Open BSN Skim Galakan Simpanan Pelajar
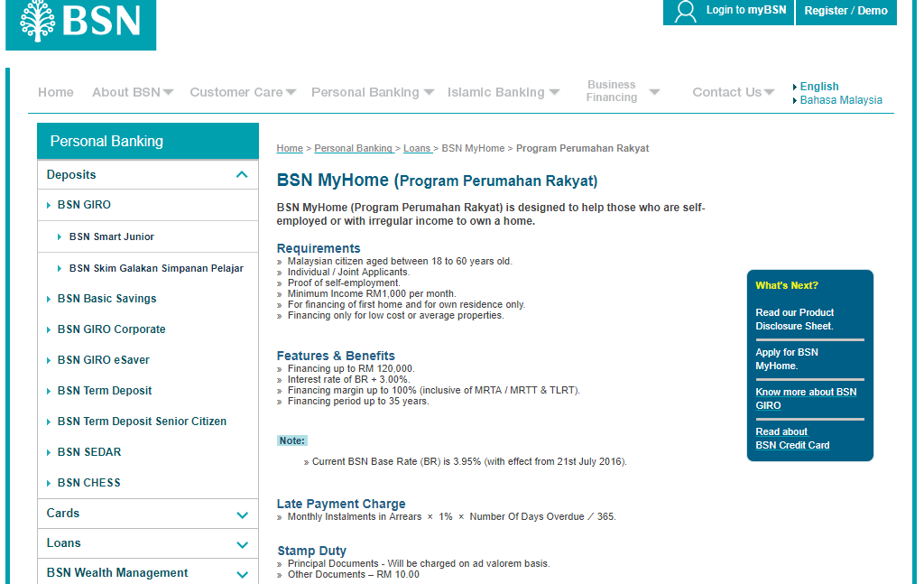 (x=156, y=269)
